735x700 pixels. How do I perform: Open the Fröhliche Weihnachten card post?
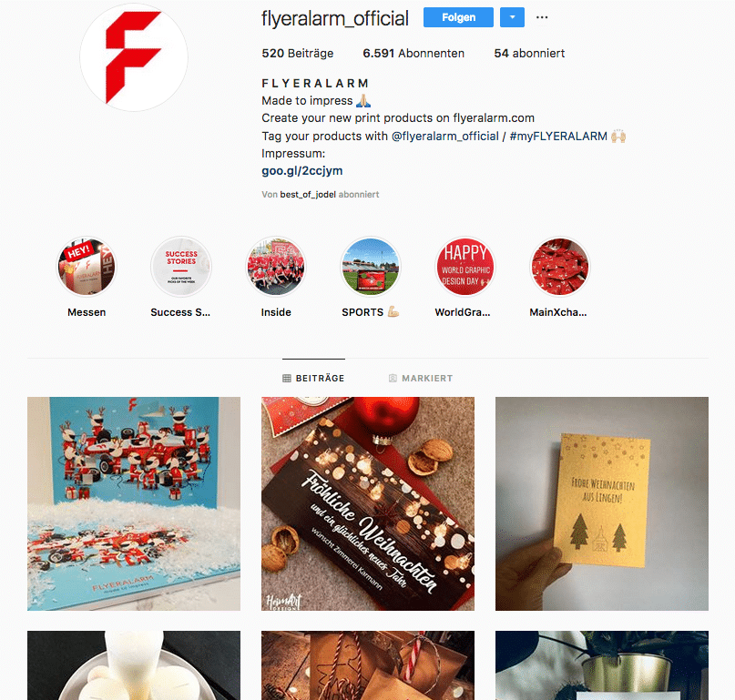pyautogui.click(x=368, y=503)
